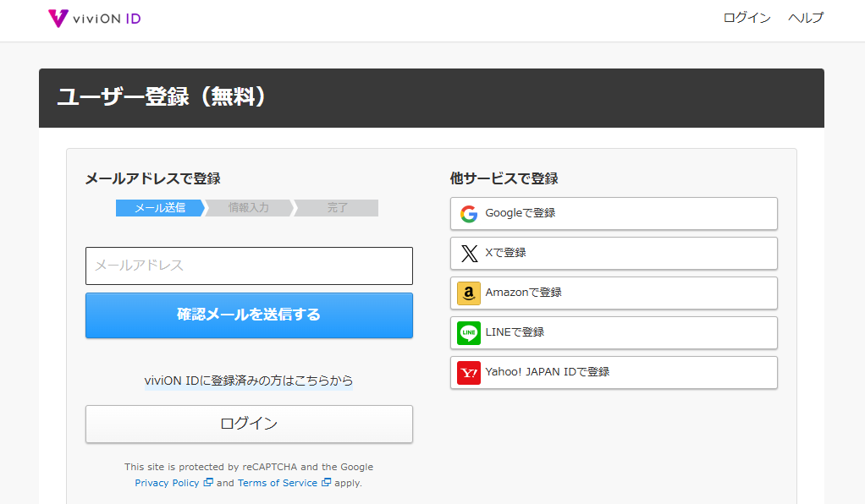Click the Google logo icon
This screenshot has width=865, height=504.
(469, 214)
